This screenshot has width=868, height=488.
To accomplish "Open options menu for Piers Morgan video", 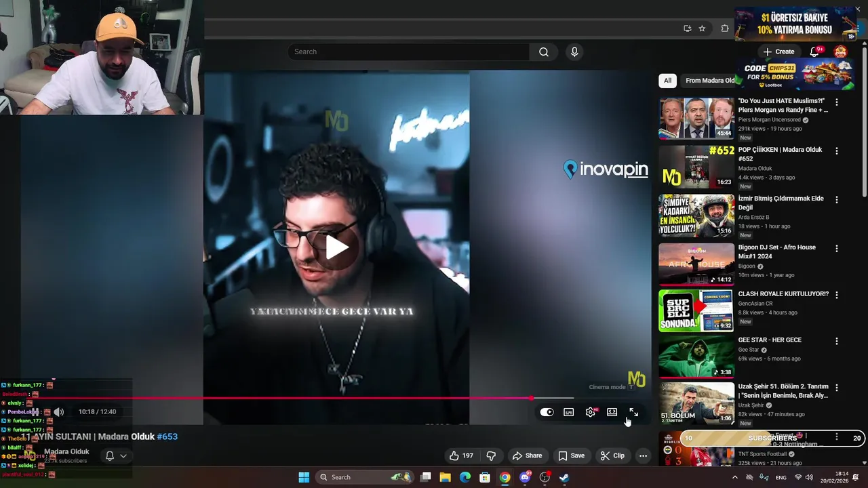I will 837,102.
